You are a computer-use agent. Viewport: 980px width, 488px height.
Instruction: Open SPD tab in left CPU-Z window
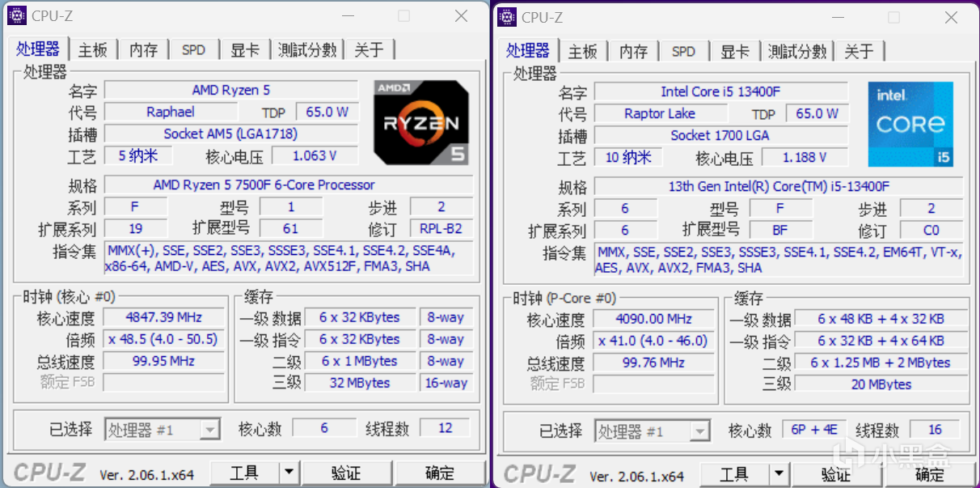click(193, 50)
